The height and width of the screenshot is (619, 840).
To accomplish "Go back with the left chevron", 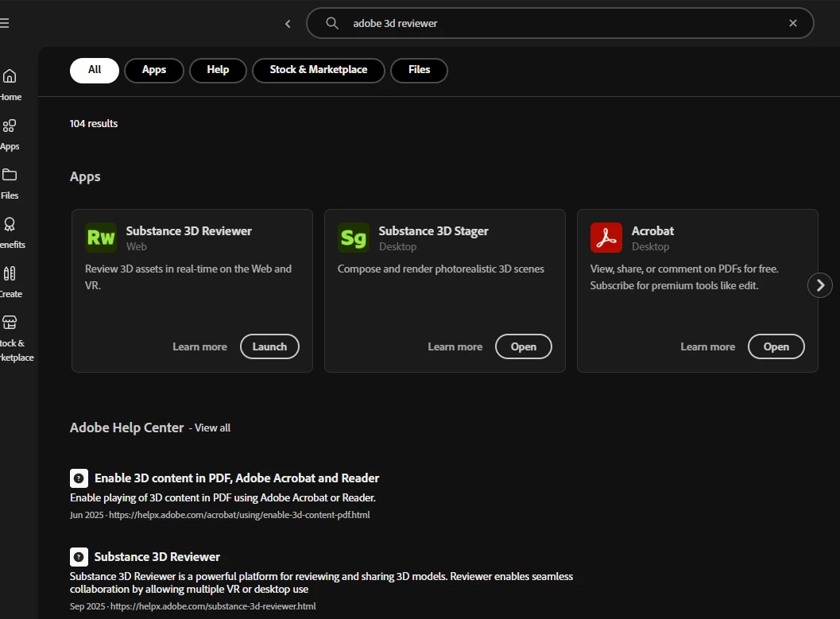I will pyautogui.click(x=288, y=24).
